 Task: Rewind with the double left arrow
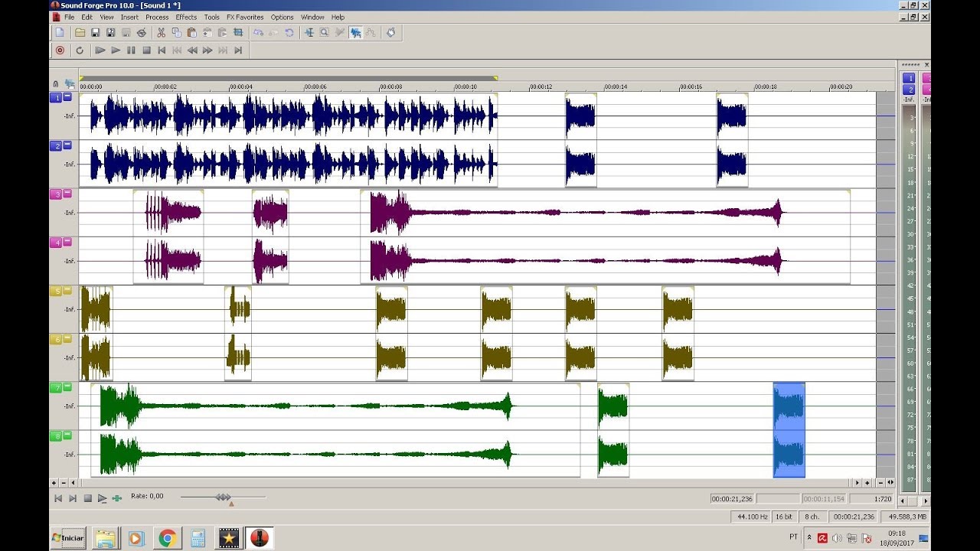(192, 51)
